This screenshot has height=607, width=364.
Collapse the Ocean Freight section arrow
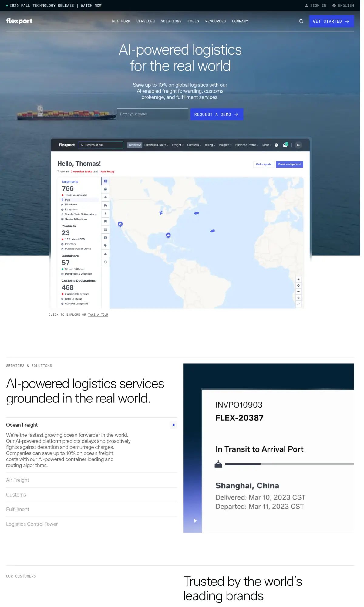[174, 425]
